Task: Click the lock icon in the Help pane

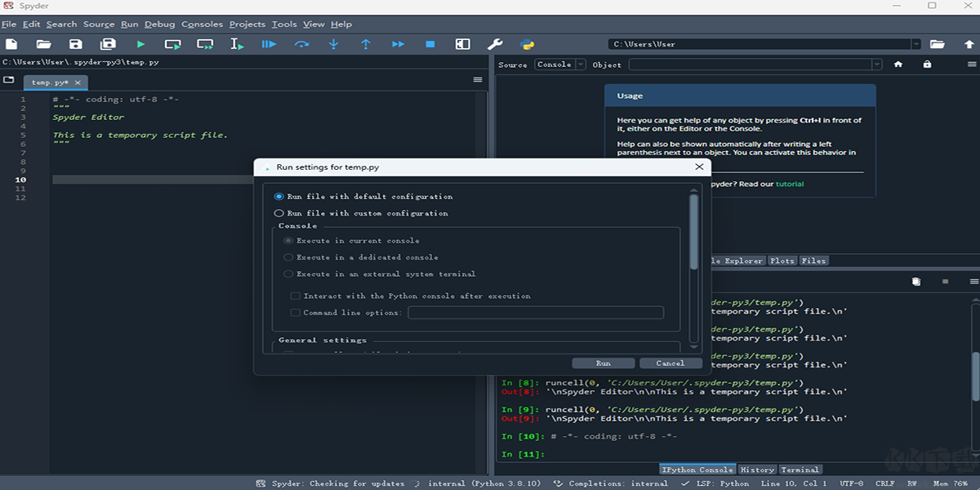Action: [x=927, y=65]
